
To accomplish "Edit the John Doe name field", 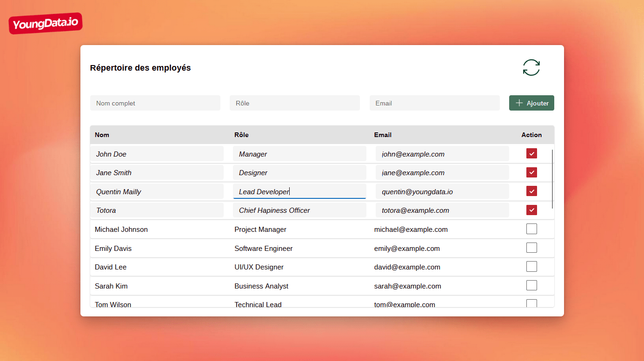I will (x=157, y=154).
